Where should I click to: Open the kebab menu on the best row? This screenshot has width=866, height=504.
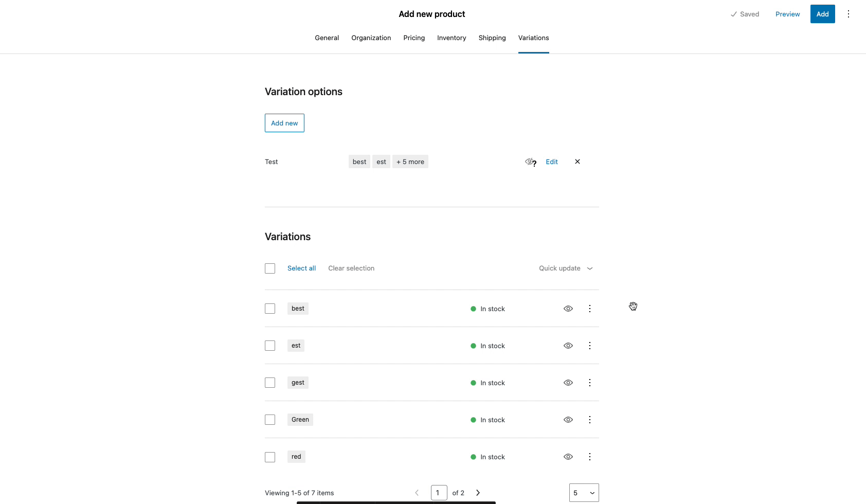click(589, 309)
